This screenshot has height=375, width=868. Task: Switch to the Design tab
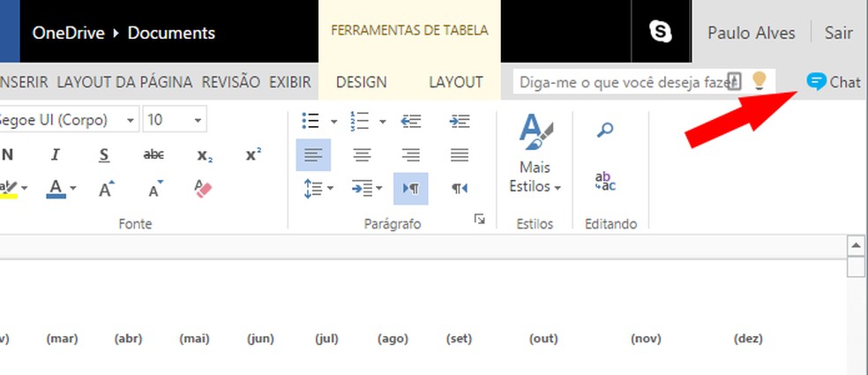pos(362,82)
